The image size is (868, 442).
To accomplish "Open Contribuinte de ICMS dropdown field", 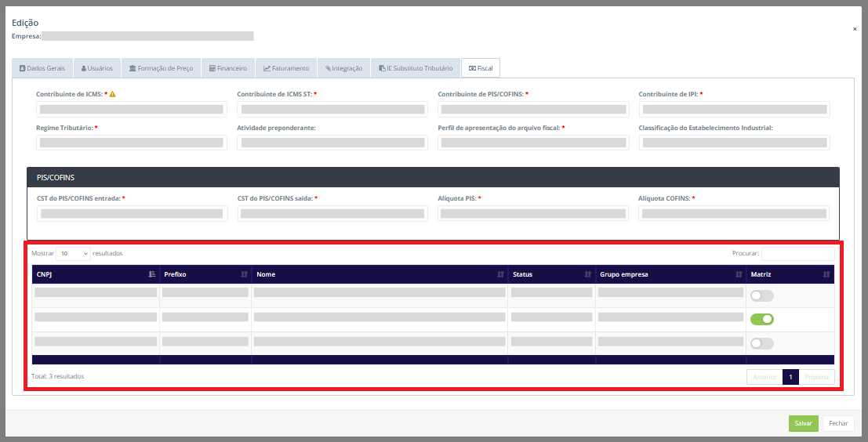I will pos(131,110).
